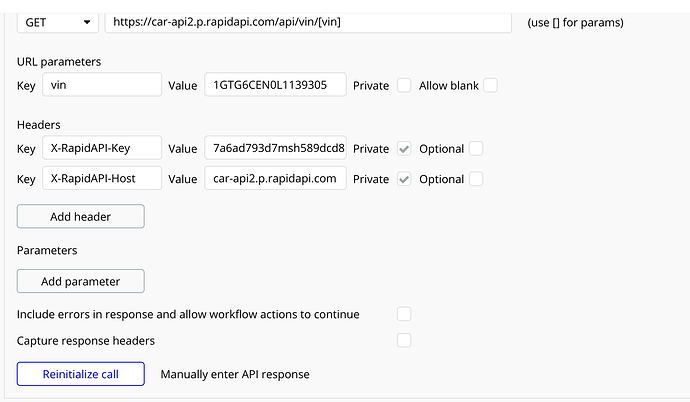This screenshot has height=402, width=690.
Task: Click the vin key input field
Action: tap(101, 86)
